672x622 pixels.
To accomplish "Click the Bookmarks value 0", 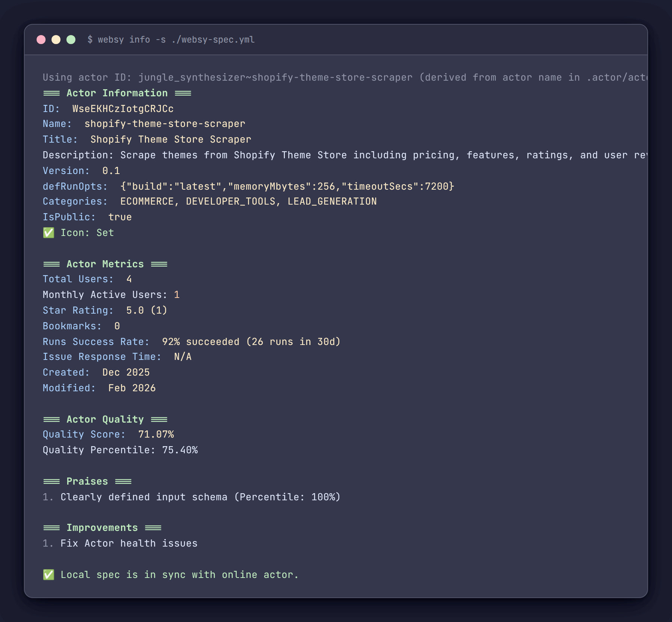I will pyautogui.click(x=117, y=326).
